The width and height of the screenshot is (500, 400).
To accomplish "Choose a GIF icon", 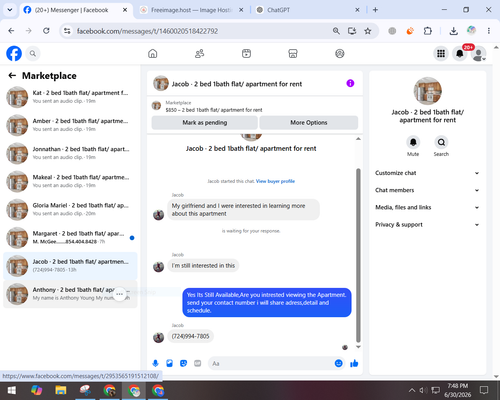I will tap(198, 363).
